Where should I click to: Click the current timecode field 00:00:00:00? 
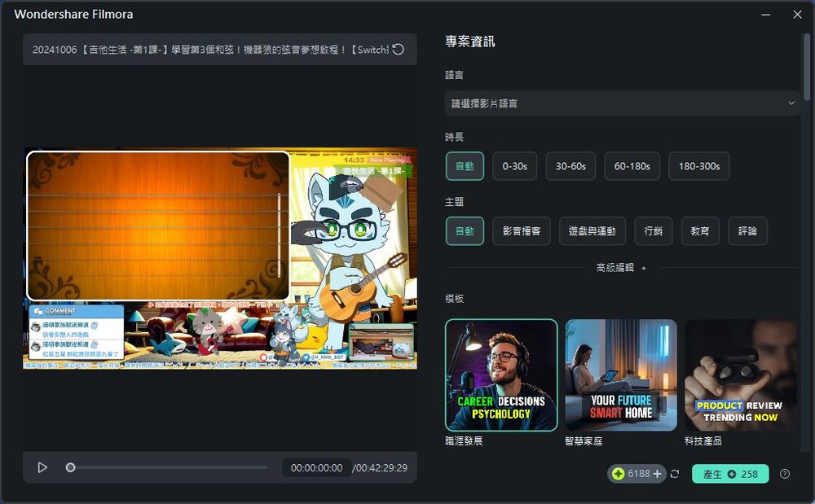coord(316,467)
